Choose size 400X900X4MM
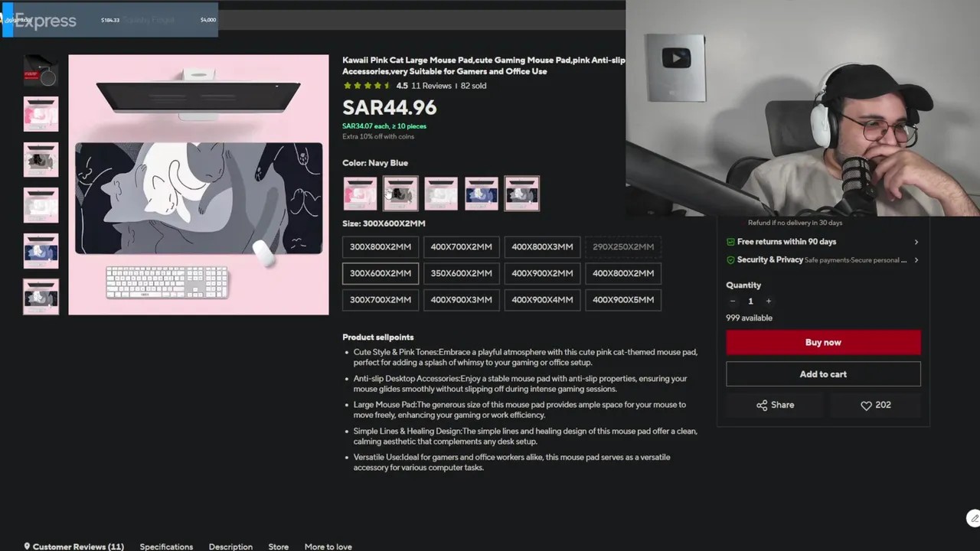Viewport: 980px width, 551px height. click(x=542, y=300)
